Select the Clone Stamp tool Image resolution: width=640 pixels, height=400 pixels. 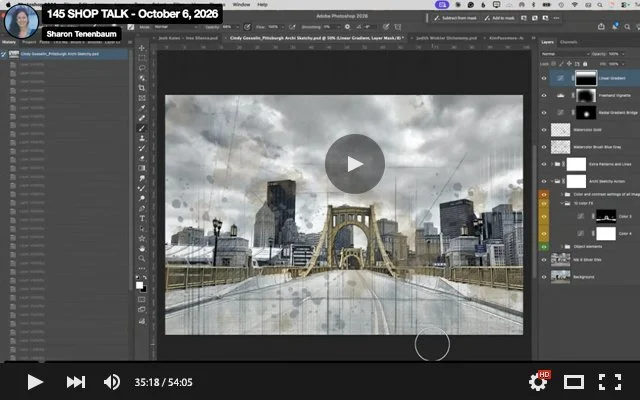pyautogui.click(x=142, y=138)
